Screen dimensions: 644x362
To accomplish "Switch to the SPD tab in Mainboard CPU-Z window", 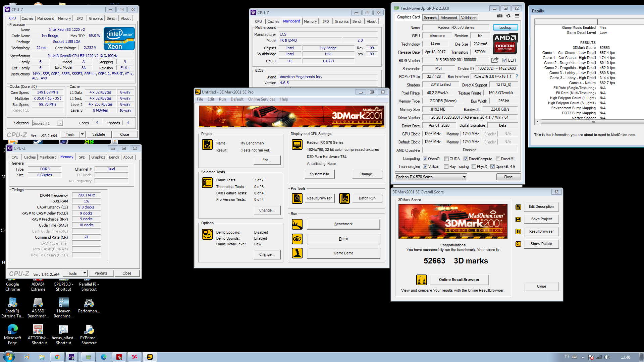I will tap(325, 21).
